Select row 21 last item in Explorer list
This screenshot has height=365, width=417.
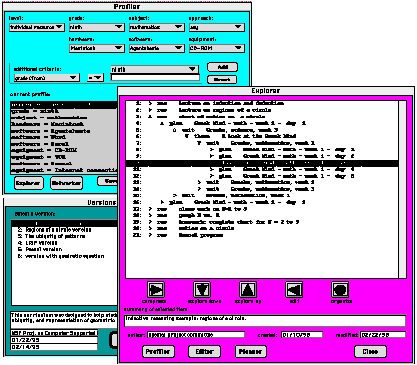click(262, 235)
